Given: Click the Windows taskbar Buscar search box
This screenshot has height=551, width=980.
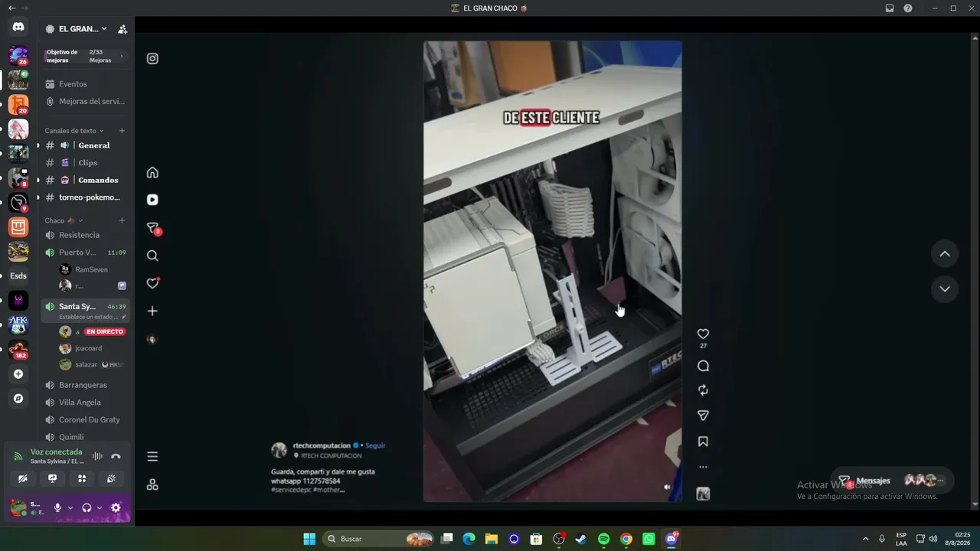Looking at the screenshot, I should click(x=379, y=539).
